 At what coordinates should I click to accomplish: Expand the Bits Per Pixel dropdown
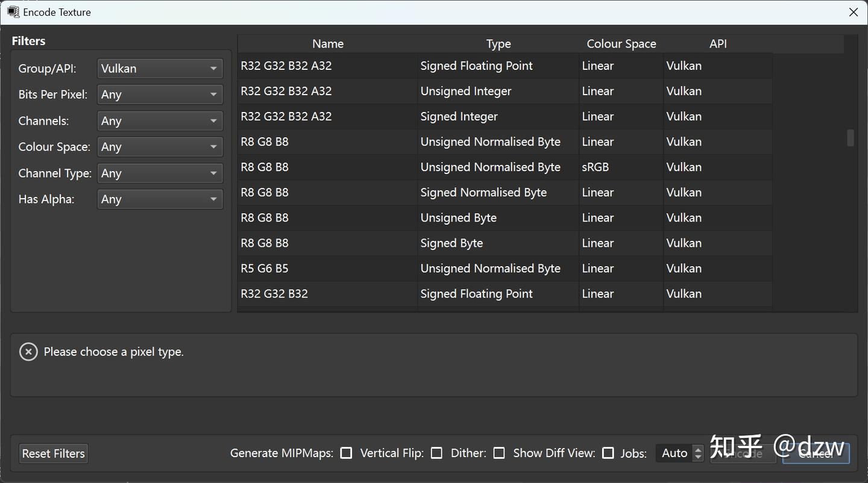[160, 95]
